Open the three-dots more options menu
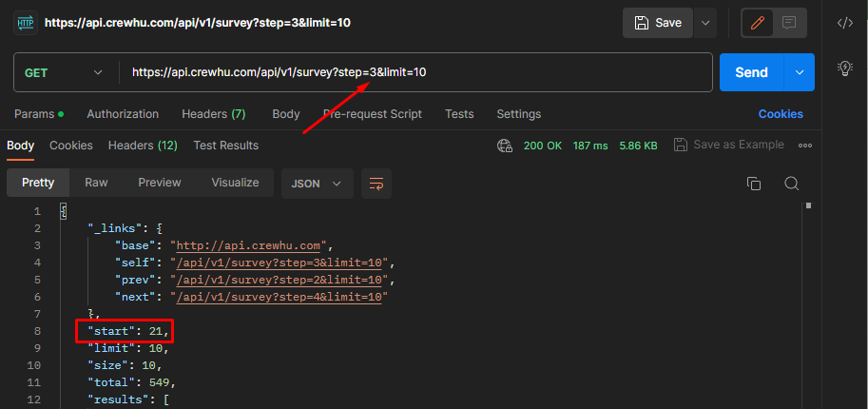This screenshot has height=409, width=868. pos(805,146)
